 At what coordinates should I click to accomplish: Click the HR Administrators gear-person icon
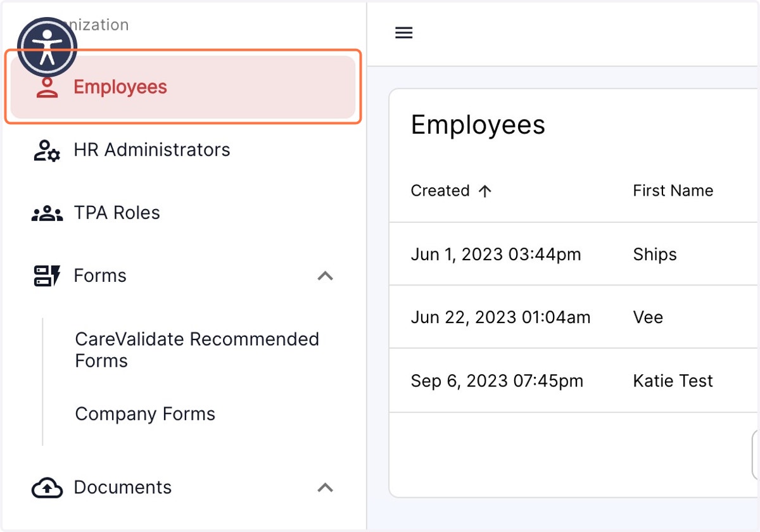coord(47,150)
